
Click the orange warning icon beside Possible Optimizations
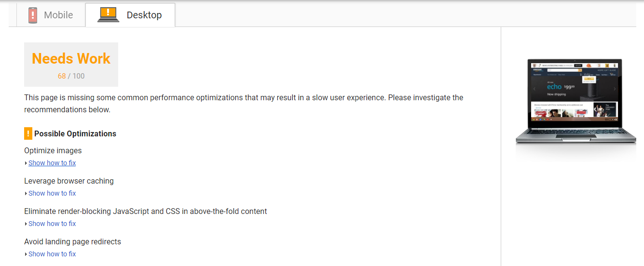pos(28,133)
